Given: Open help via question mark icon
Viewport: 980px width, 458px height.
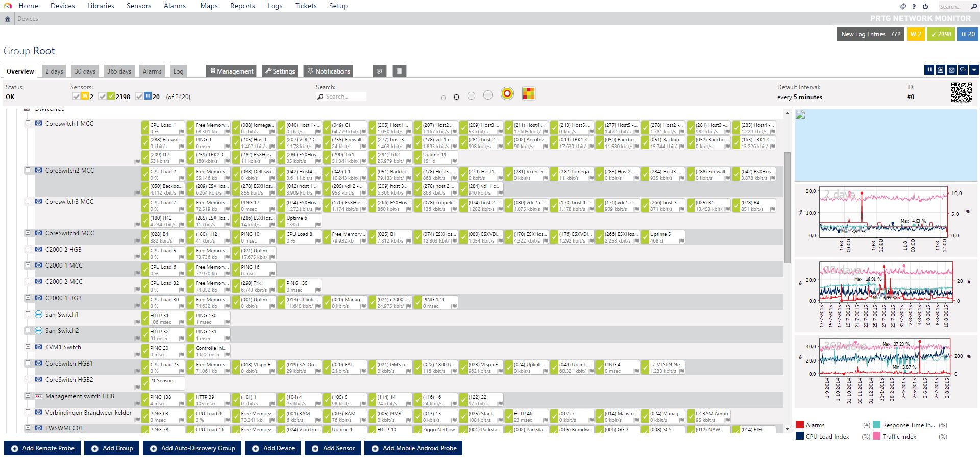Looking at the screenshot, I should click(914, 6).
